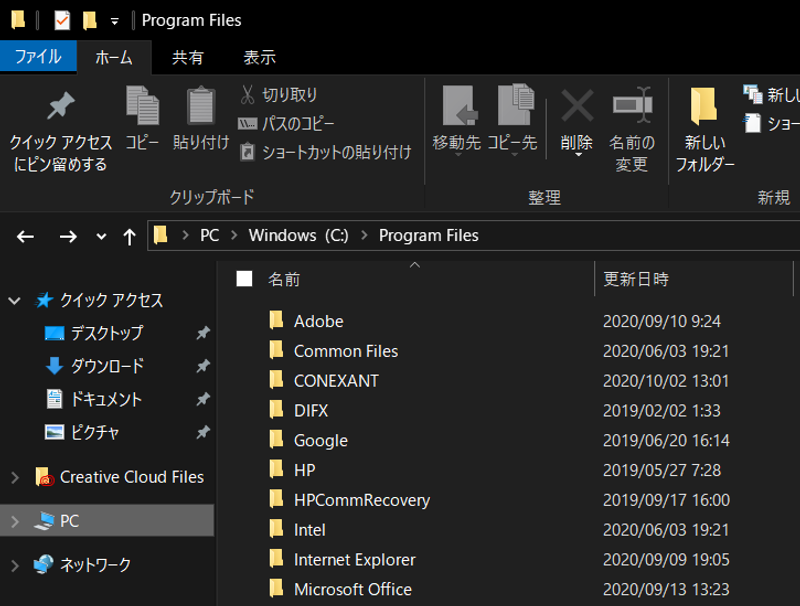Click the Rename (名前の変更) icon
Image resolution: width=800 pixels, height=606 pixels.
632,106
